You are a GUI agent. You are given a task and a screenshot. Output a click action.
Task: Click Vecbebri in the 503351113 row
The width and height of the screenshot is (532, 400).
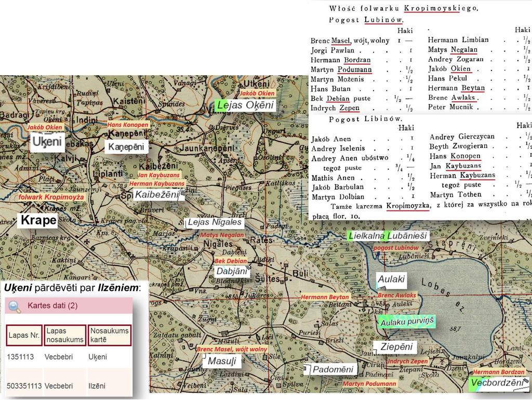59,386
